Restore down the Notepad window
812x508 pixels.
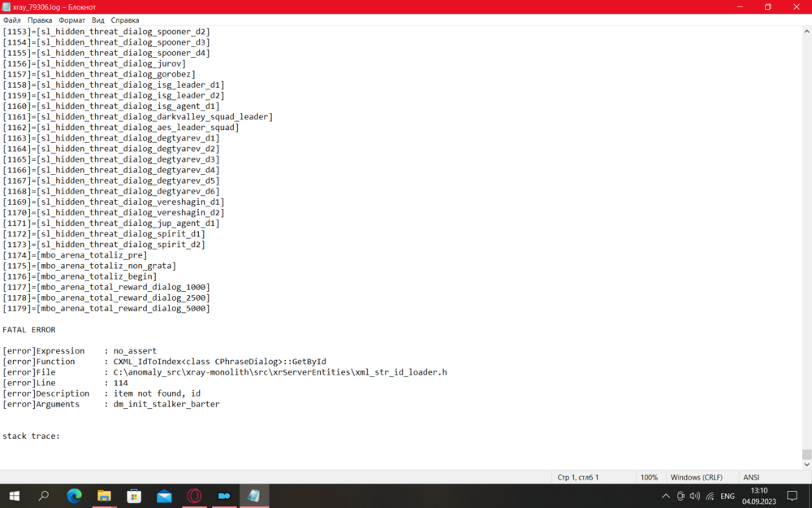pos(768,7)
